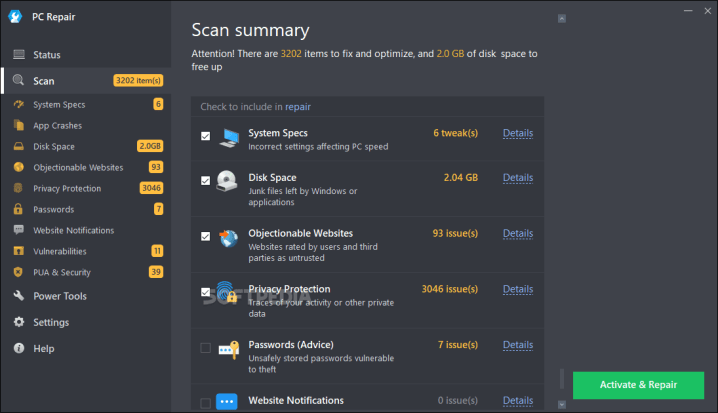Open Details for Objectionable Websites
Viewport: 718px width, 413px height.
pos(518,234)
